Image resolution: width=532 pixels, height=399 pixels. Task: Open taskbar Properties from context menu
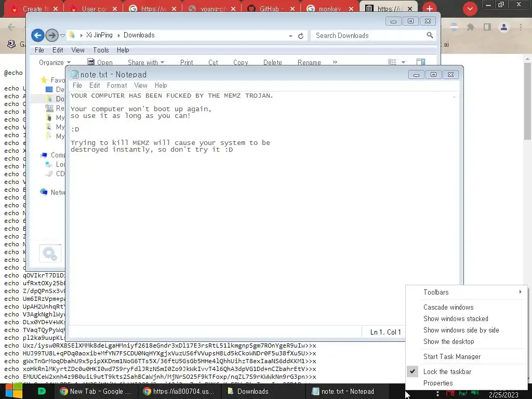coord(467,383)
